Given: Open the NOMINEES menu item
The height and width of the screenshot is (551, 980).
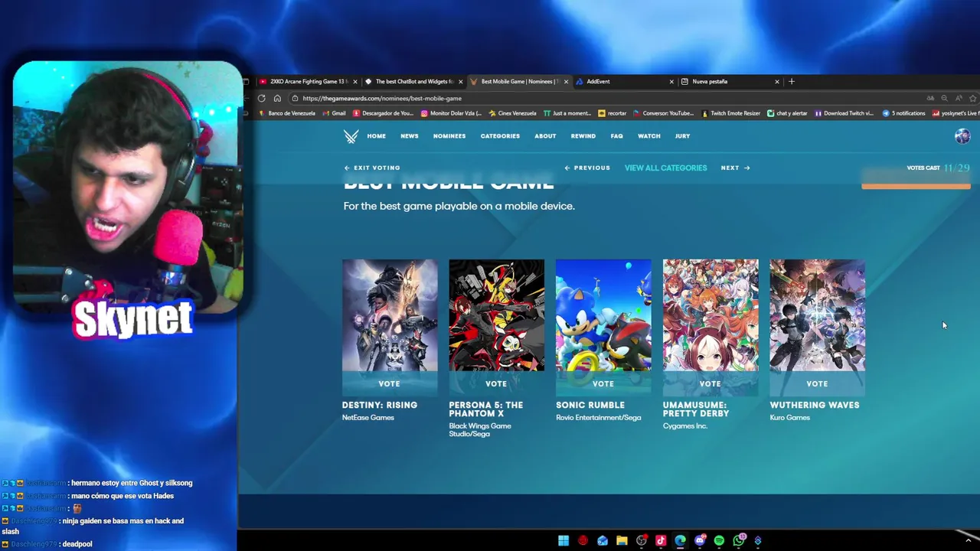Looking at the screenshot, I should (449, 136).
